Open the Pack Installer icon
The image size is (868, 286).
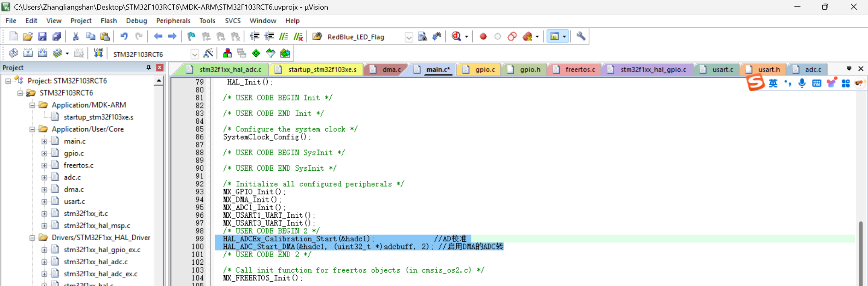click(x=285, y=53)
